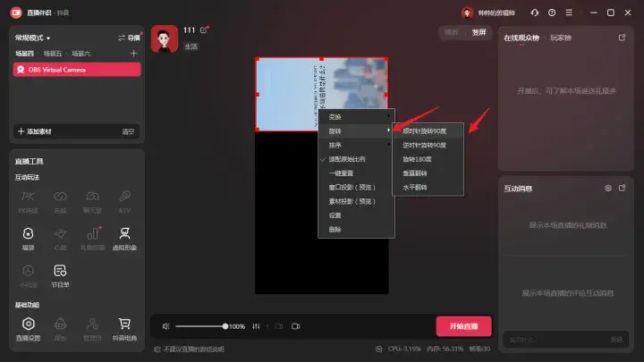Image resolution: width=644 pixels, height=362 pixels.
Task: Mute the speaker volume icon
Action: (x=166, y=326)
